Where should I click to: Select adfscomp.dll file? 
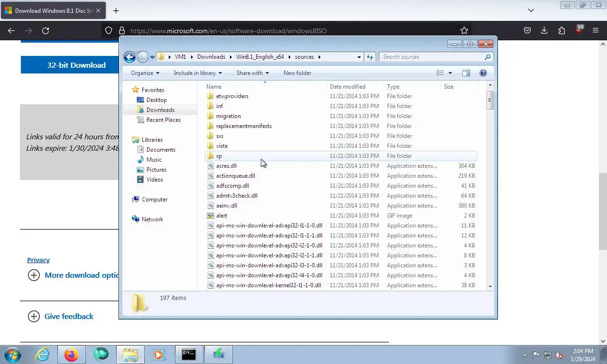[x=232, y=186]
